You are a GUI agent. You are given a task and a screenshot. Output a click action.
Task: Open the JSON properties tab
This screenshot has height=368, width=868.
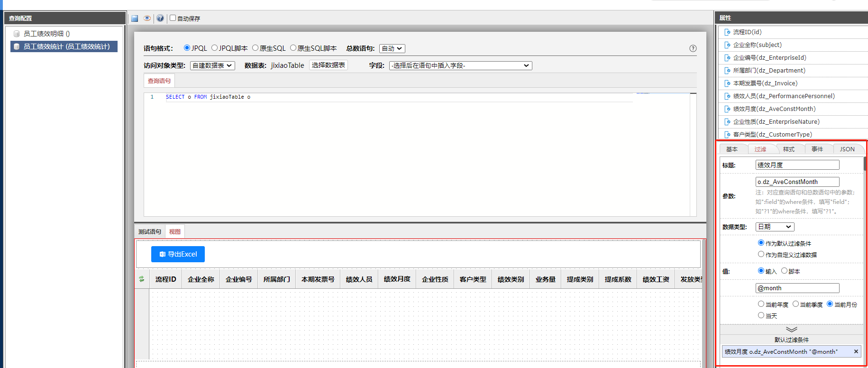coord(847,149)
